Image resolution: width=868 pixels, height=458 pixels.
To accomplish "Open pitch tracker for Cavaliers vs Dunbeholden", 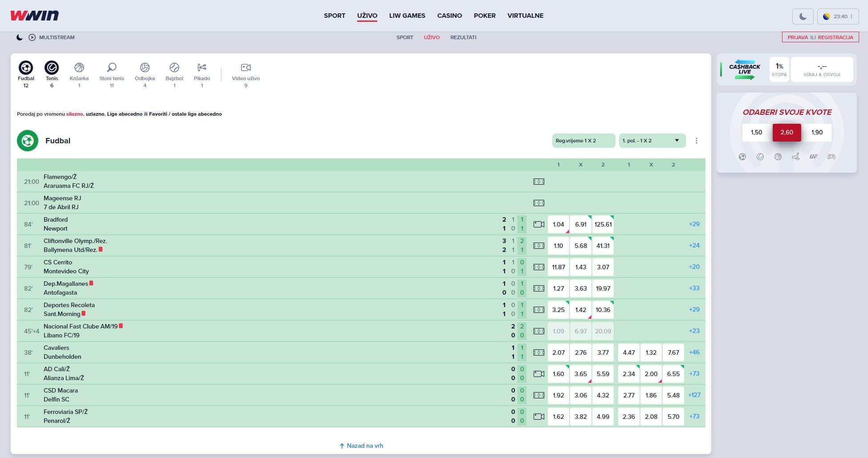I will 539,353.
